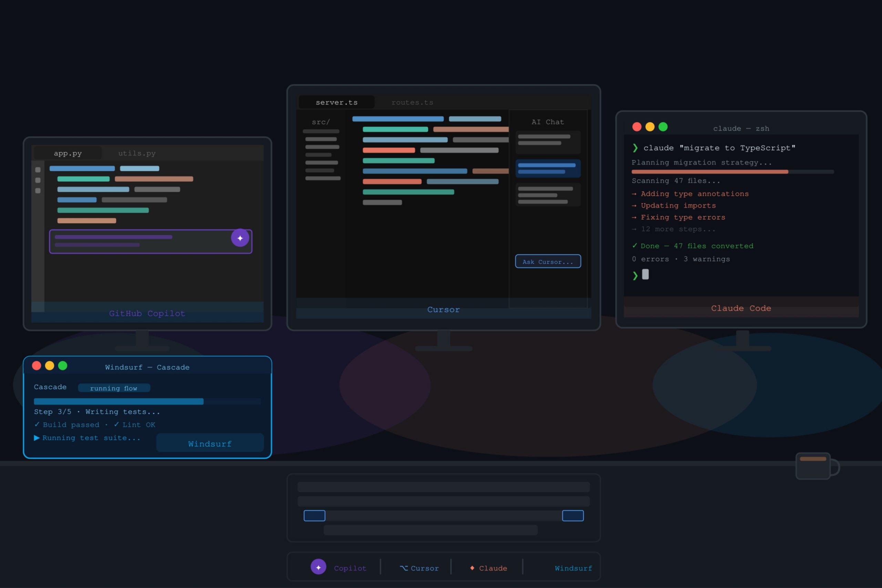
Task: Click the right blue key on keyboard
Action: click(573, 516)
